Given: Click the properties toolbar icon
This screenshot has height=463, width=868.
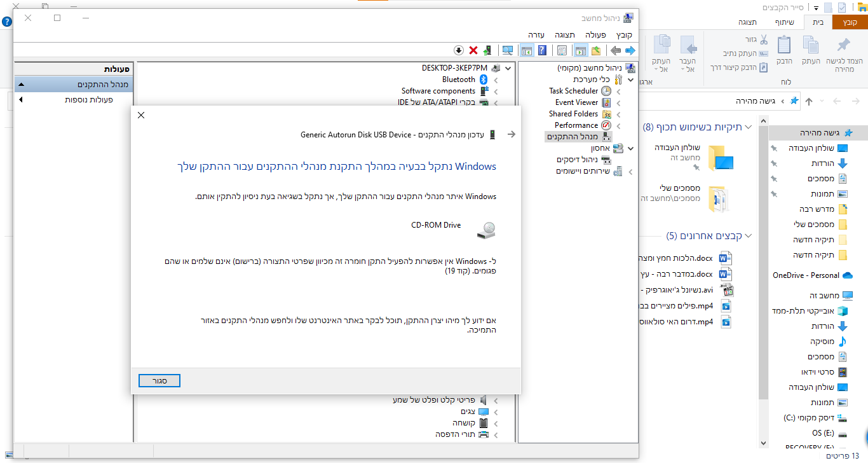Looking at the screenshot, I should click(x=562, y=50).
